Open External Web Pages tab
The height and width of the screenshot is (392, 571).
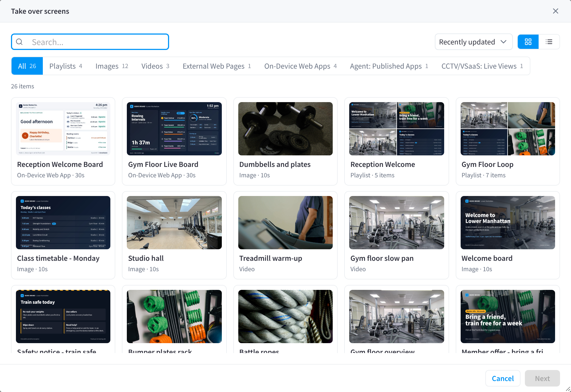[217, 66]
